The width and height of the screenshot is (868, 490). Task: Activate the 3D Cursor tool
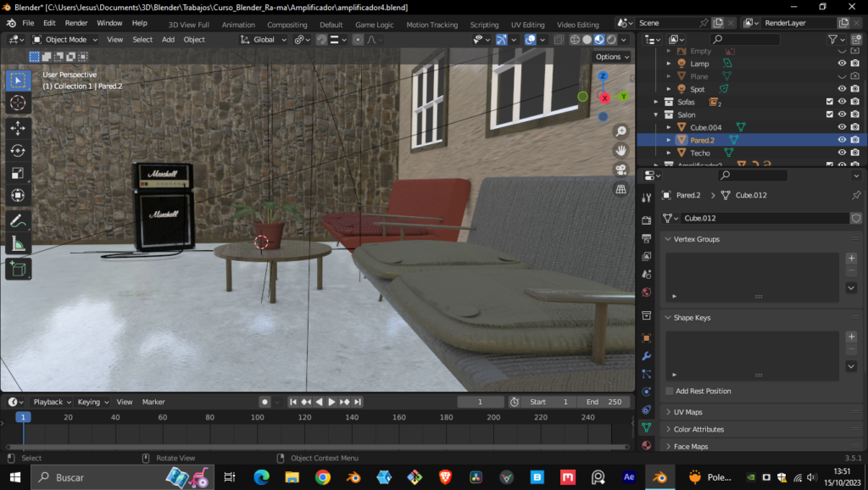click(18, 103)
